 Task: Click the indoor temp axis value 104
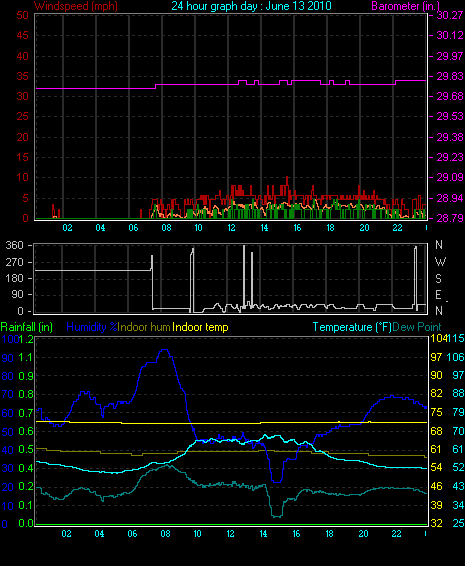tap(438, 338)
